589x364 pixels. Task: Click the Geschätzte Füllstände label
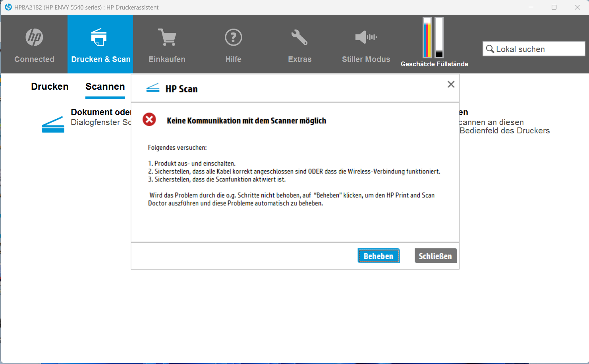(434, 64)
